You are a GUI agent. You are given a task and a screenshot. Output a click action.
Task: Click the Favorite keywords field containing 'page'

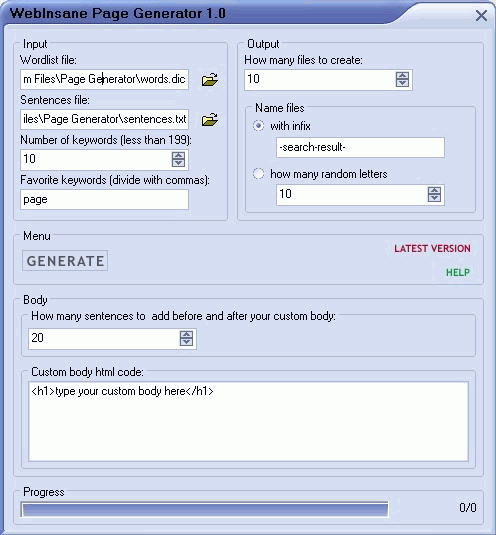click(104, 200)
